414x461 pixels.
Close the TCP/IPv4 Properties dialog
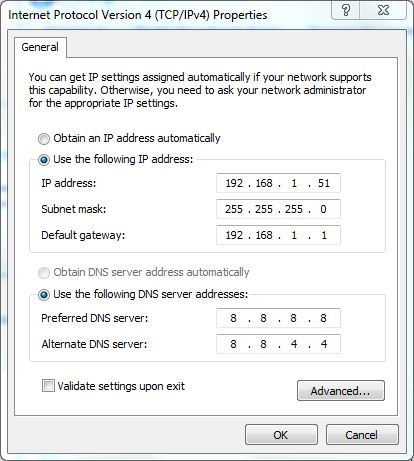point(383,10)
